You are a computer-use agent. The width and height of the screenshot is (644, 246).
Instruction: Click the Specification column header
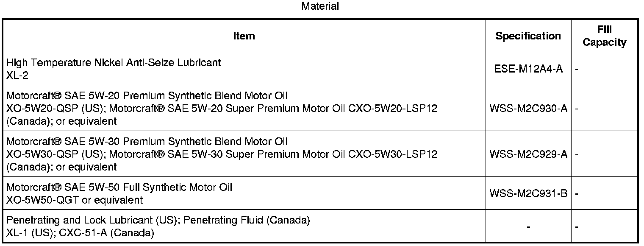(528, 36)
